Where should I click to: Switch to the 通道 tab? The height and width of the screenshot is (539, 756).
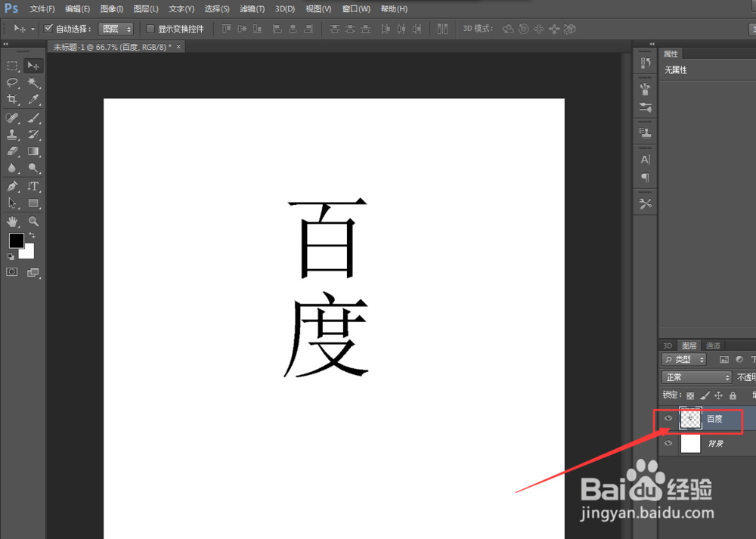coord(713,345)
